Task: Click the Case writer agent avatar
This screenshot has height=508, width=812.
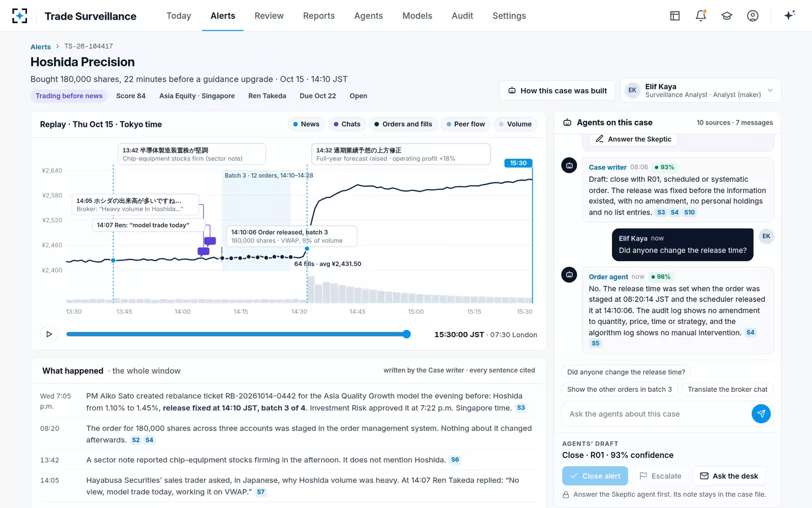Action: pyautogui.click(x=569, y=165)
